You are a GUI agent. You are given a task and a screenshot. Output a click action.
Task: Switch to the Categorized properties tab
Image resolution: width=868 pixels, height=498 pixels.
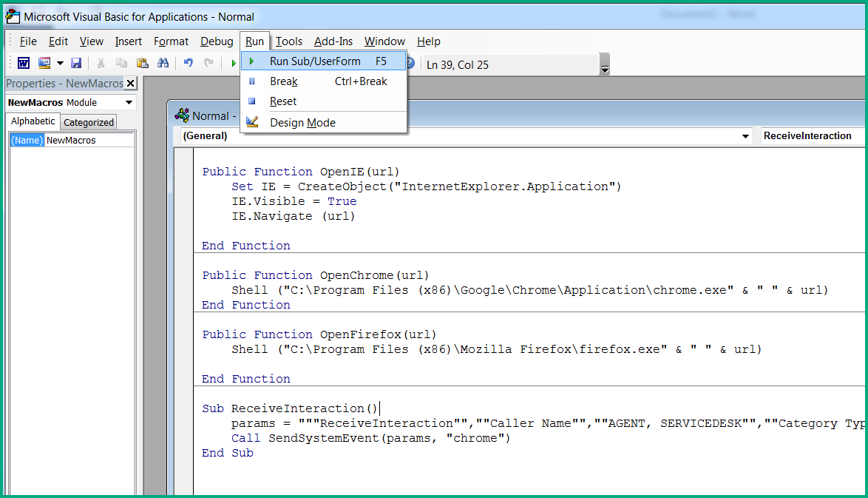click(x=89, y=123)
